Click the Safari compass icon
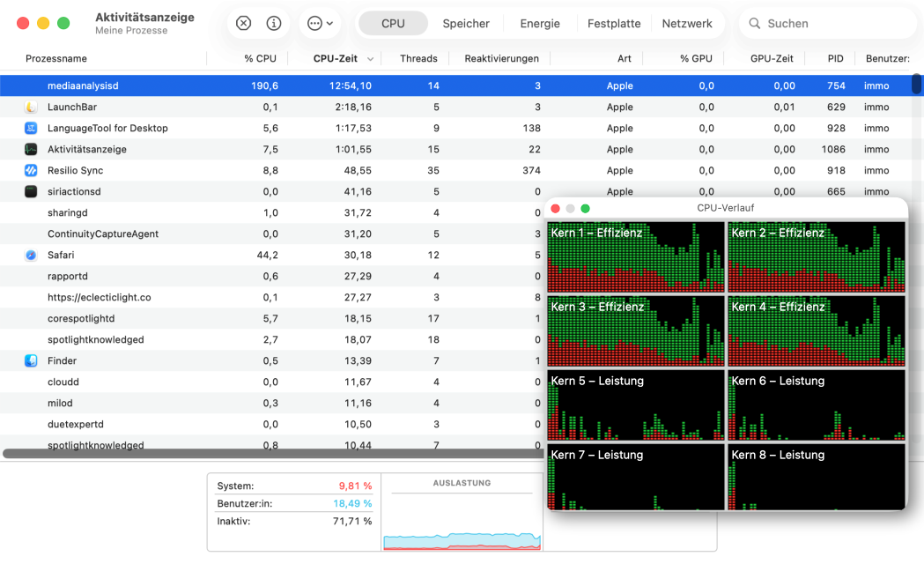 (x=31, y=256)
